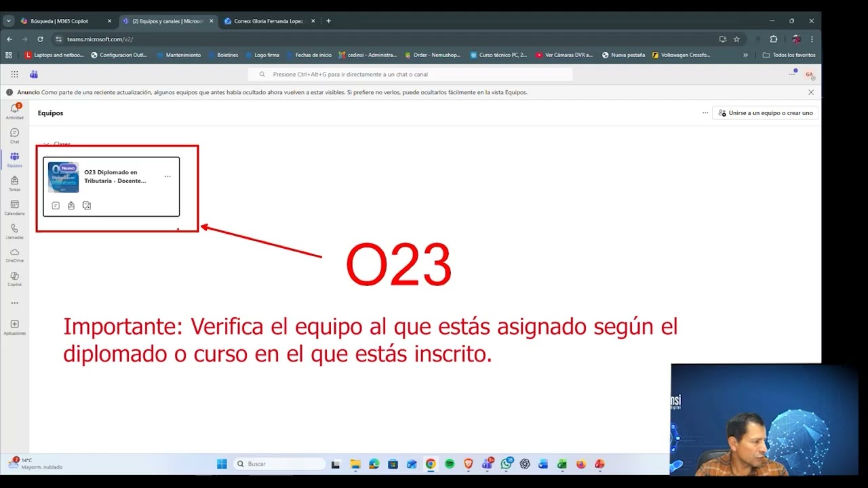Open Spotify from the taskbar
This screenshot has height=488, width=868.
point(450,464)
